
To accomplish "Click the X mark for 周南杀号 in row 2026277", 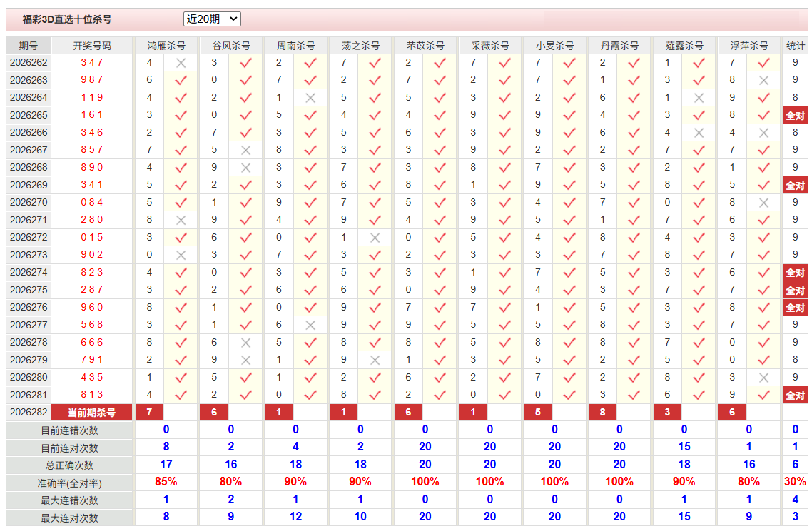I will (310, 325).
